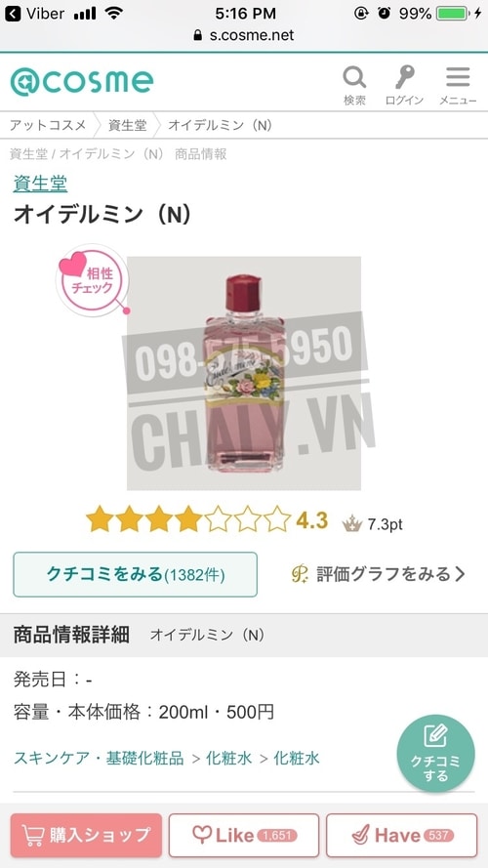The image size is (488, 868).
Task: Tap the floating クチコミする pencil button
Action: (435, 753)
